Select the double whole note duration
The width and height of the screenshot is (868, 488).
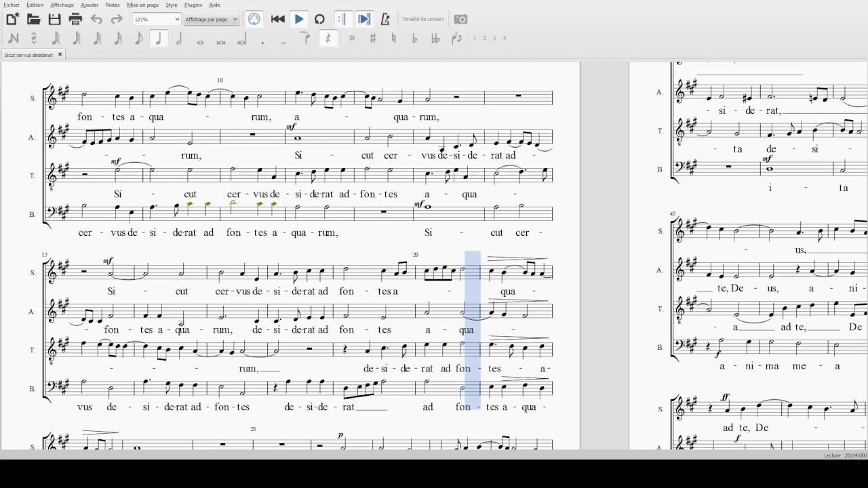click(221, 42)
